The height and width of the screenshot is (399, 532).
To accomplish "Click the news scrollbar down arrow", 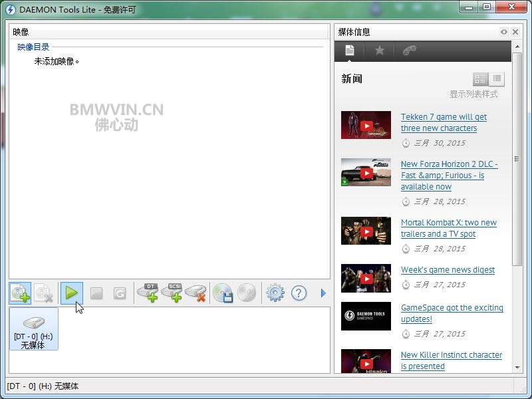I will (x=517, y=368).
